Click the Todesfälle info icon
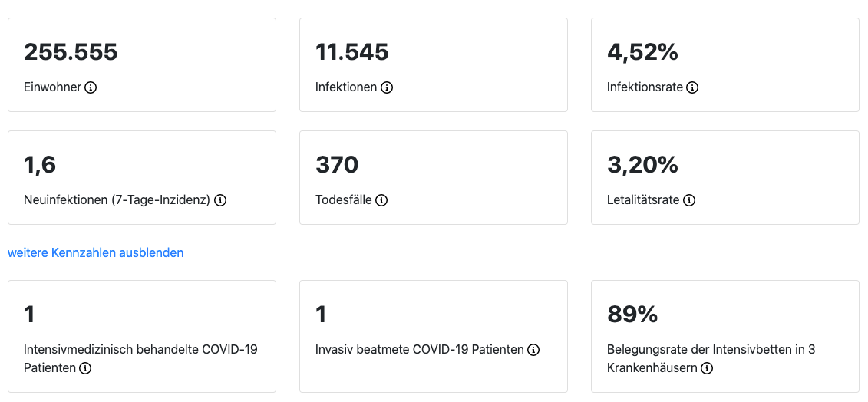The image size is (868, 402). click(x=381, y=200)
